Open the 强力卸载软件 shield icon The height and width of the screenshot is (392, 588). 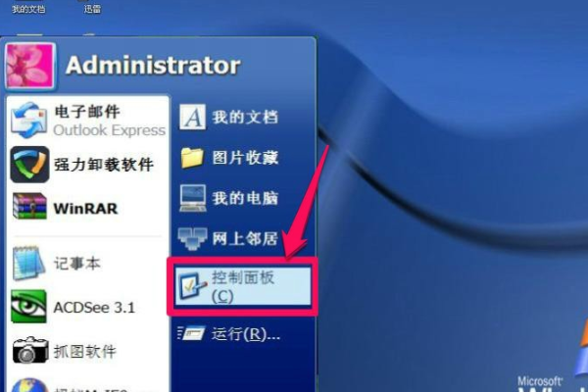pos(29,165)
